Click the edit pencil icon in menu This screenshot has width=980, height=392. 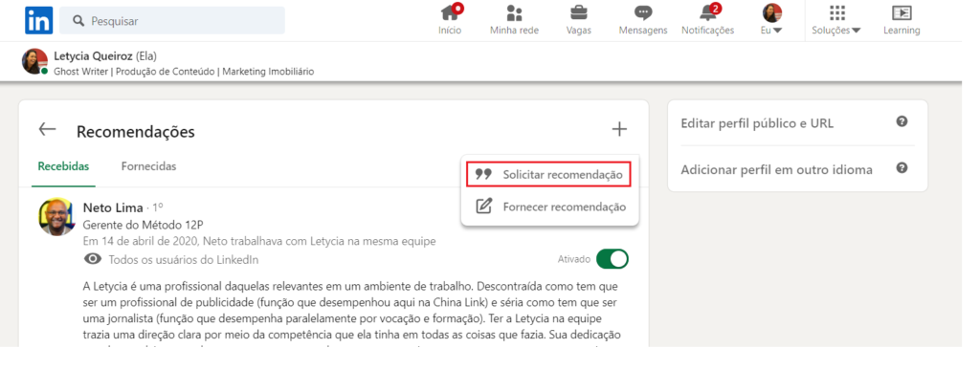[483, 206]
